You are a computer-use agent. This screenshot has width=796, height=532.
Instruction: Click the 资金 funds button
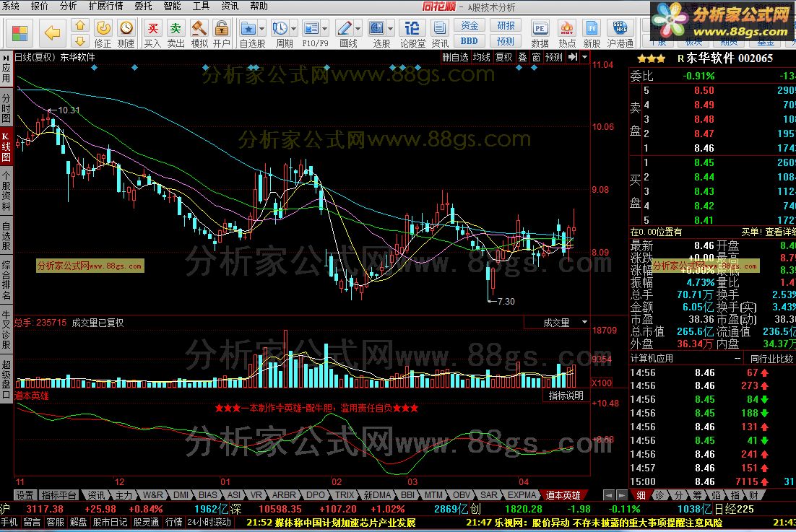469,26
